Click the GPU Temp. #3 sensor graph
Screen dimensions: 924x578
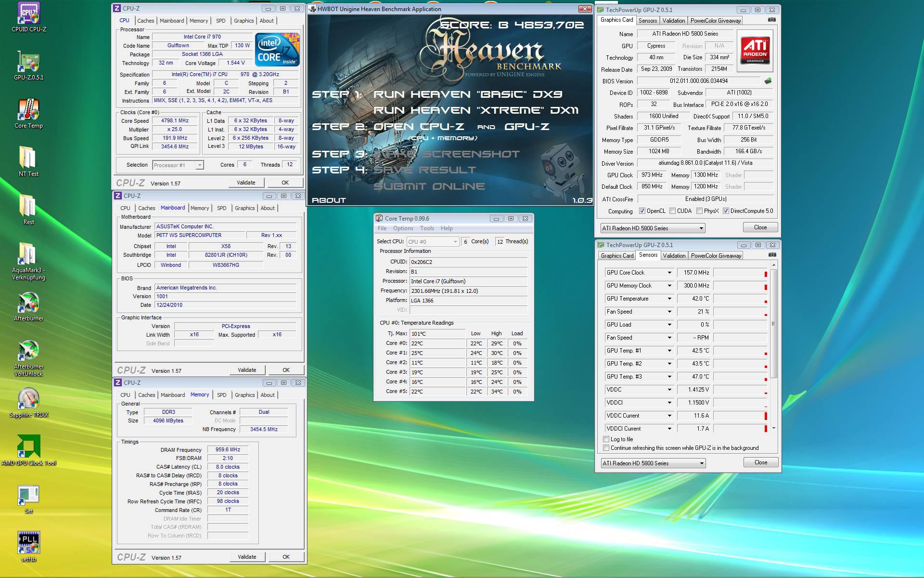(x=740, y=377)
